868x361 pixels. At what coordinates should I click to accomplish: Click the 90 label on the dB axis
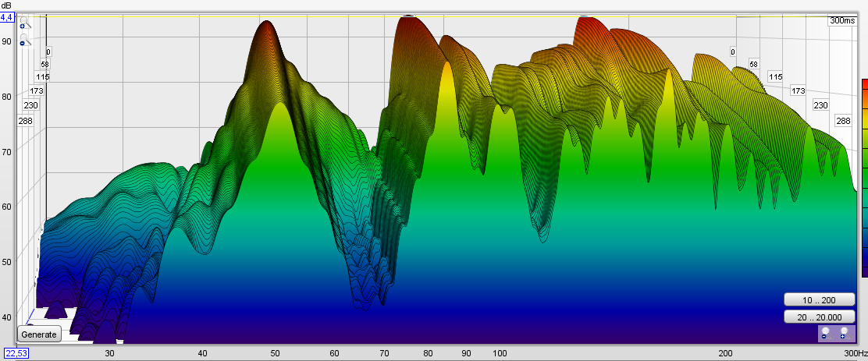(6, 41)
